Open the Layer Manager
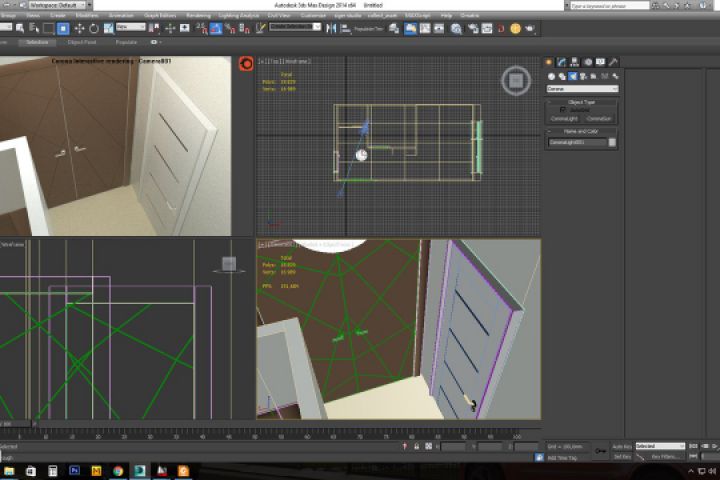This screenshot has width=720, height=480. [394, 28]
